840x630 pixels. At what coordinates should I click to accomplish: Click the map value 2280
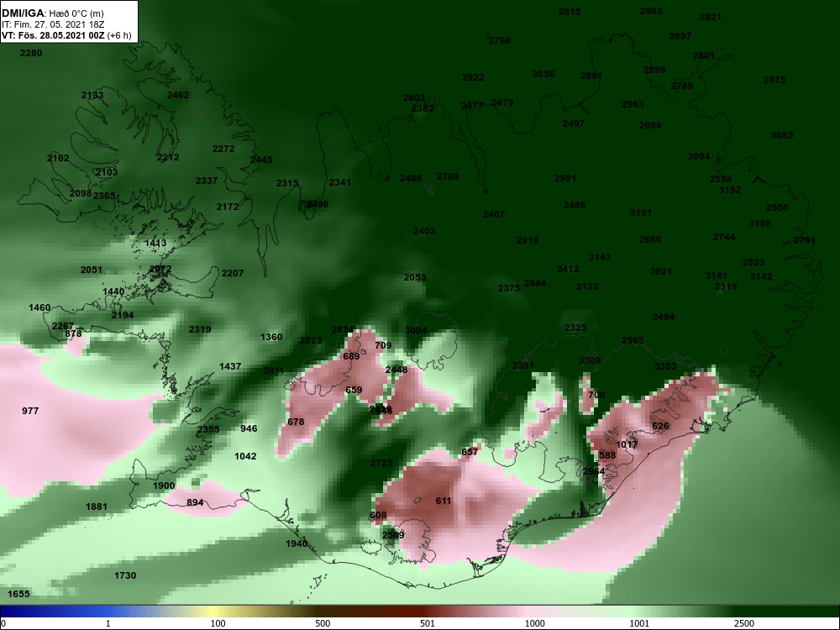pyautogui.click(x=30, y=53)
